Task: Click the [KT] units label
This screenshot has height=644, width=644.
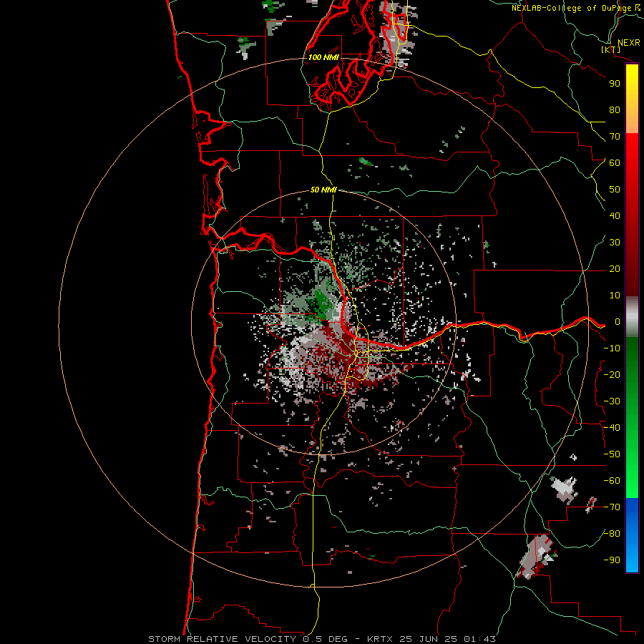Action: [611, 49]
